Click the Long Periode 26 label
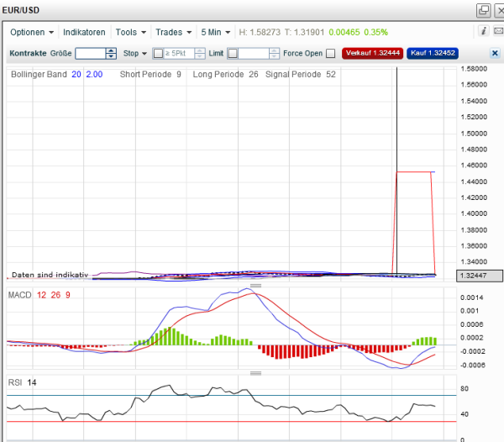 click(225, 74)
